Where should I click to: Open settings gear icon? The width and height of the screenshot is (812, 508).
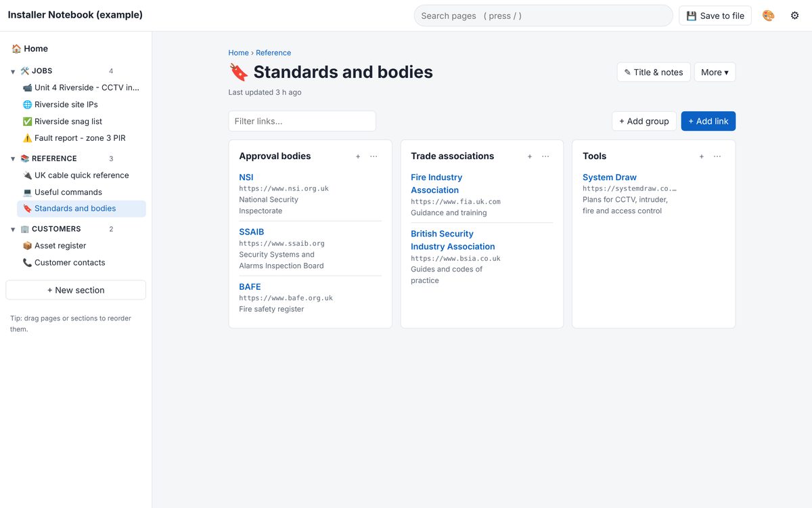click(794, 16)
